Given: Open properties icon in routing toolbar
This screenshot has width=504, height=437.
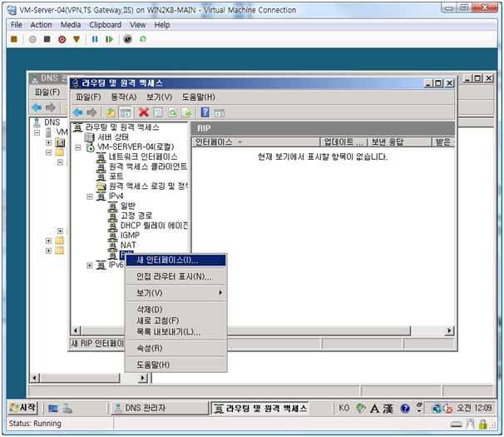Looking at the screenshot, I should tap(158, 112).
